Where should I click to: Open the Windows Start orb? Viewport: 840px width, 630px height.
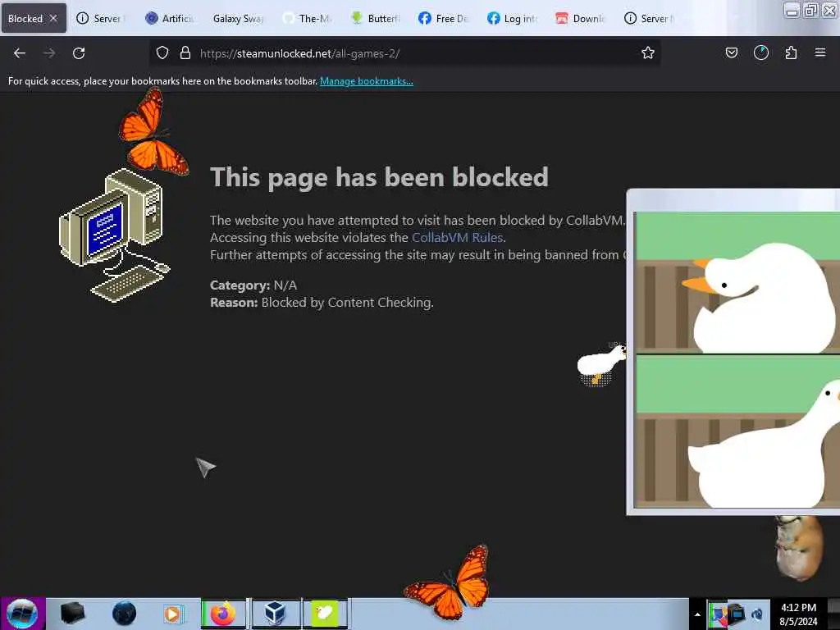pos(22,614)
